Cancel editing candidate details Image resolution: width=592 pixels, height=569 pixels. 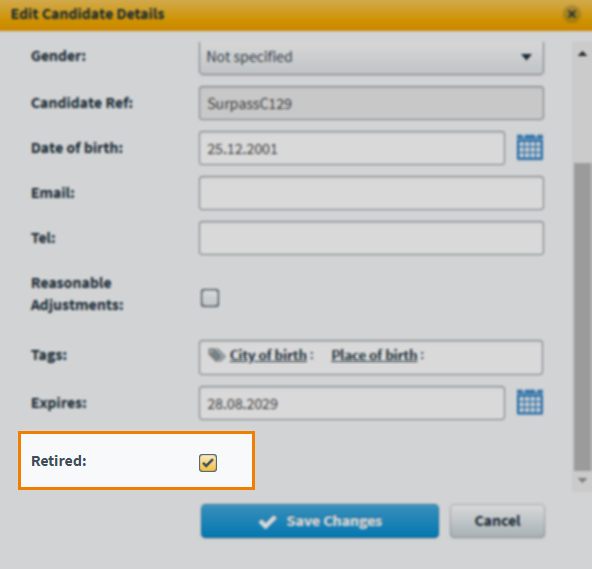coord(497,521)
